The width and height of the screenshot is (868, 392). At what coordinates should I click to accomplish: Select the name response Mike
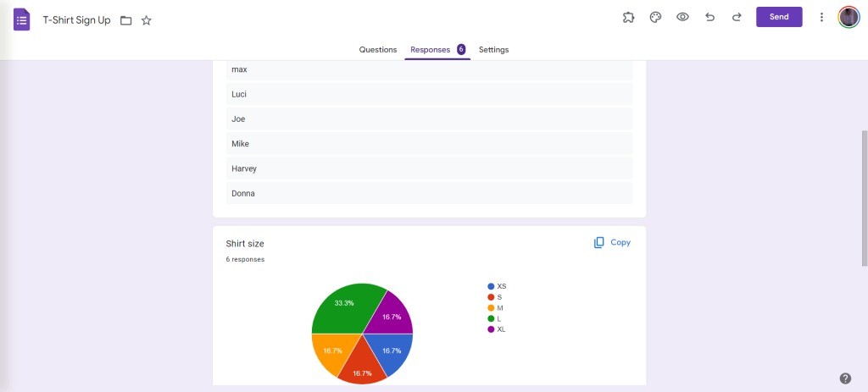pos(429,144)
